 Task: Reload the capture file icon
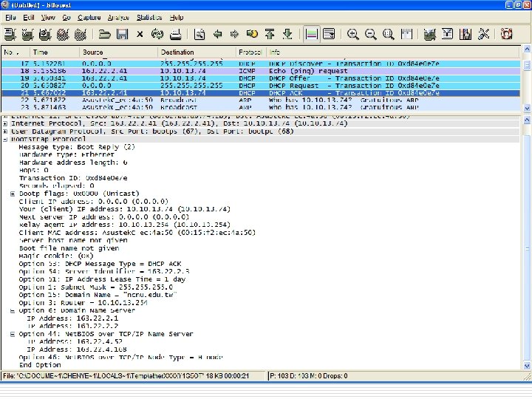tap(157, 34)
